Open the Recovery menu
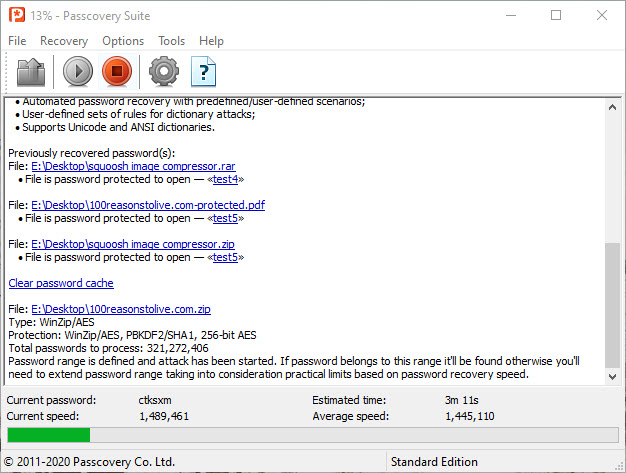Screen dimensions: 626x473 tap(64, 41)
